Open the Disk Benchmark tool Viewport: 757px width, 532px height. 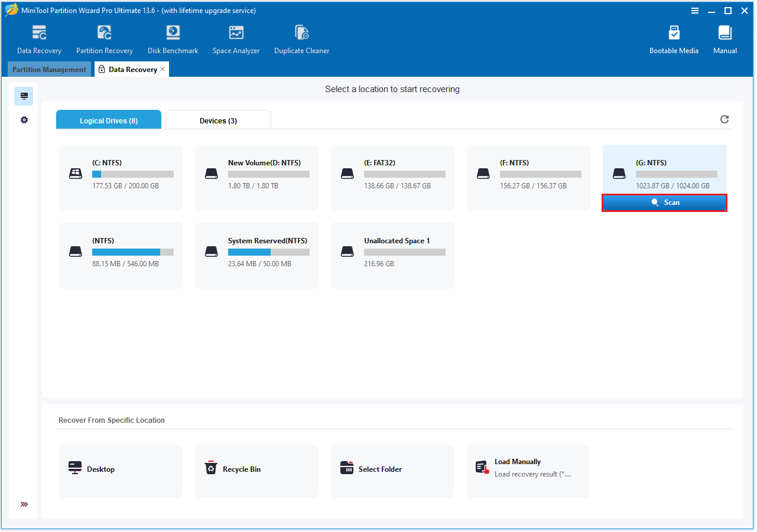point(173,40)
